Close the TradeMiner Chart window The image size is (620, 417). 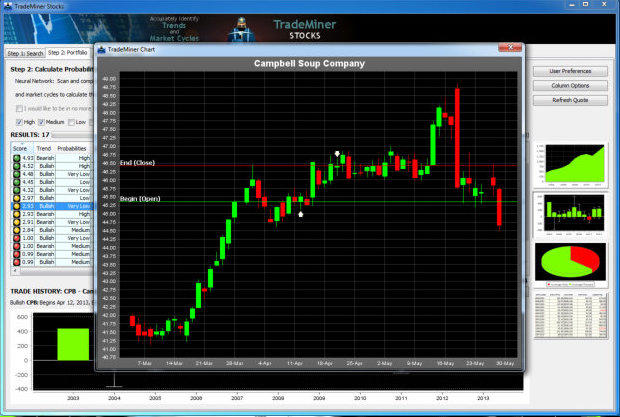coord(510,47)
